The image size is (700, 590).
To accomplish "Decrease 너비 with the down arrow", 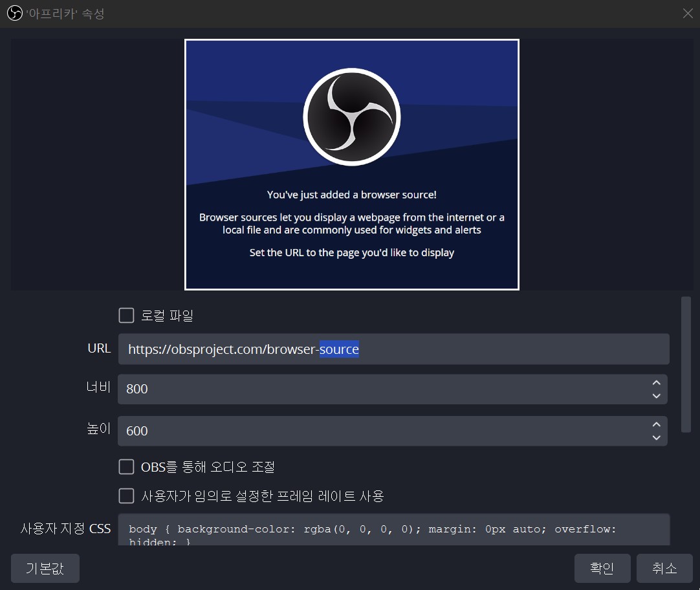I will 656,396.
